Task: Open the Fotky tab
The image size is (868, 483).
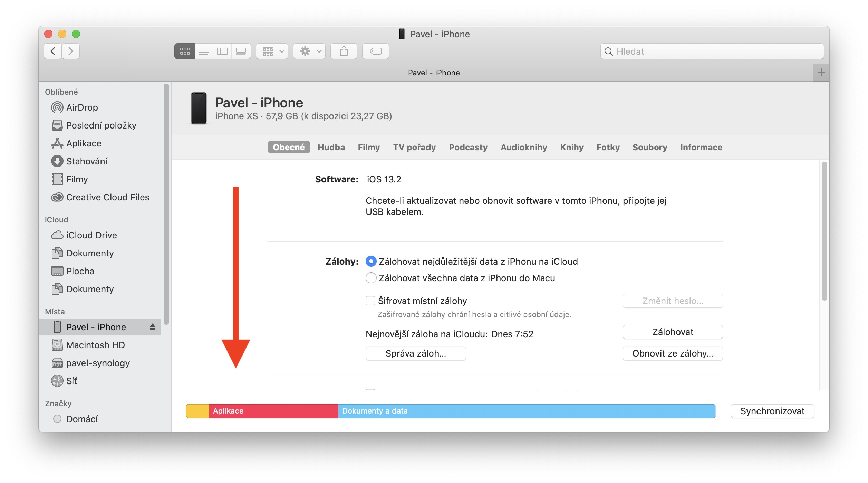Action: [x=608, y=148]
